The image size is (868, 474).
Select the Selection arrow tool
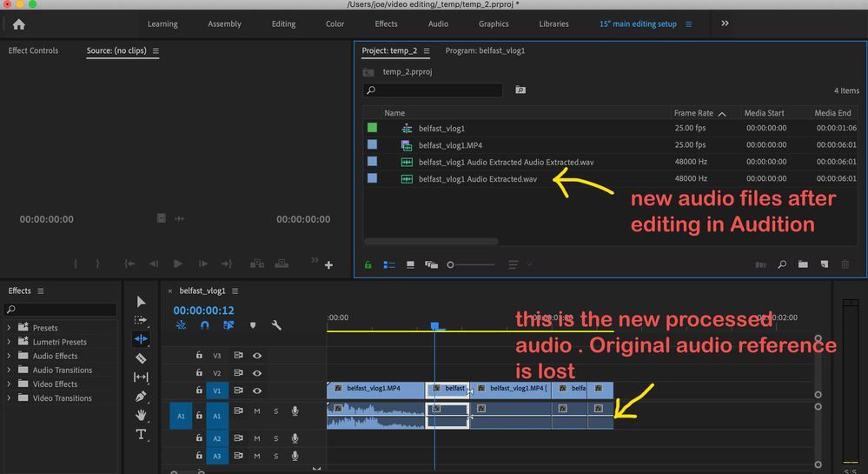[141, 302]
